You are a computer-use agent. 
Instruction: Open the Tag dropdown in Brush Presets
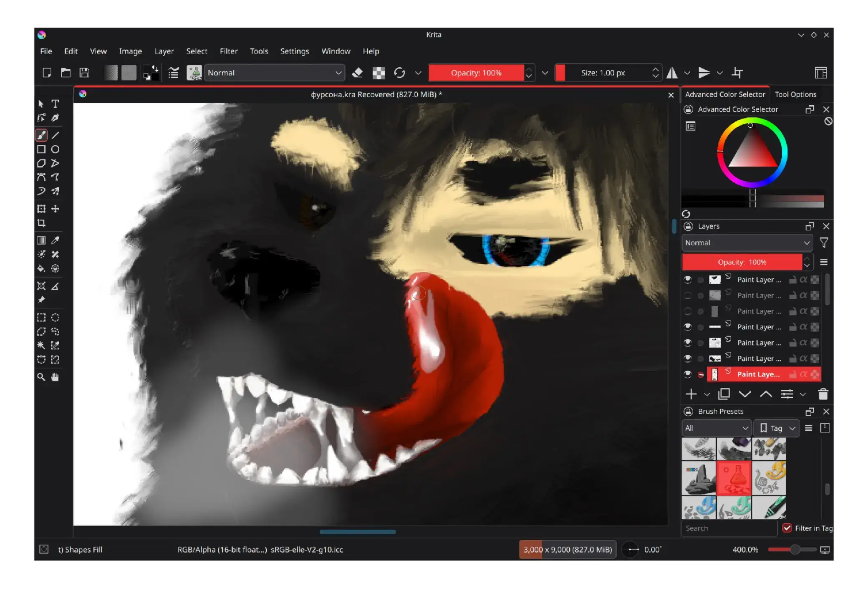coord(777,428)
